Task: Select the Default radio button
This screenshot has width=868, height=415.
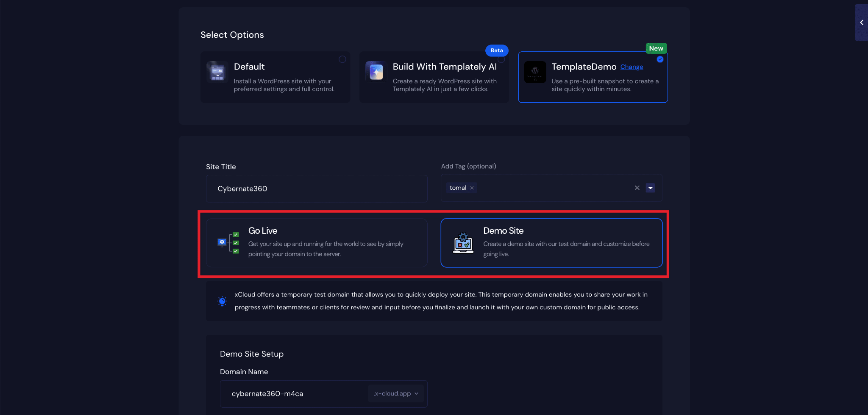Action: 342,59
